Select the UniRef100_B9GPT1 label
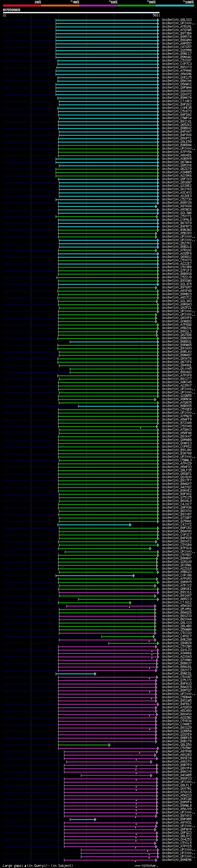Viewport: 197px width, 868px height. tap(177, 139)
